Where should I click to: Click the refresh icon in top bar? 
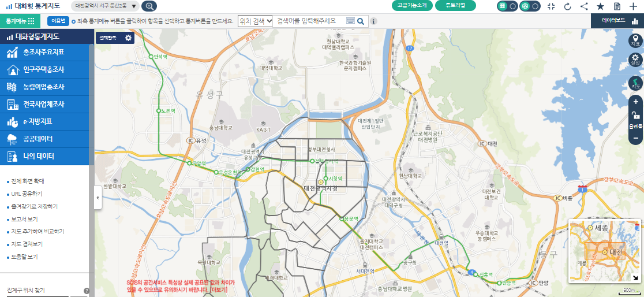tap(567, 6)
